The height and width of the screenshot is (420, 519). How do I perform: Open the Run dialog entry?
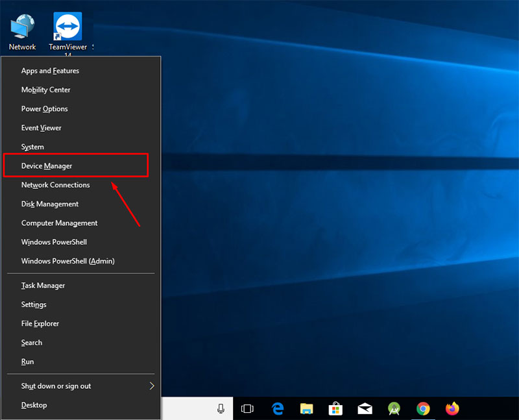point(80,362)
